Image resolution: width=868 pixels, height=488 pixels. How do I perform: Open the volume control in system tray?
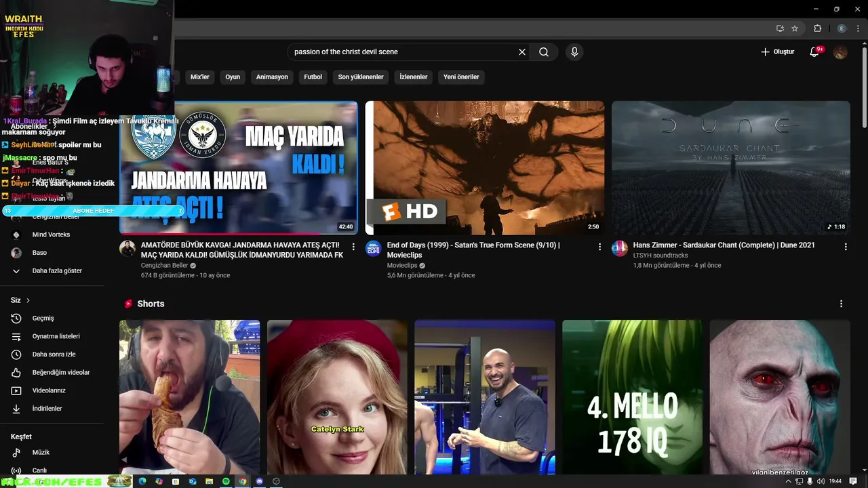tap(821, 481)
